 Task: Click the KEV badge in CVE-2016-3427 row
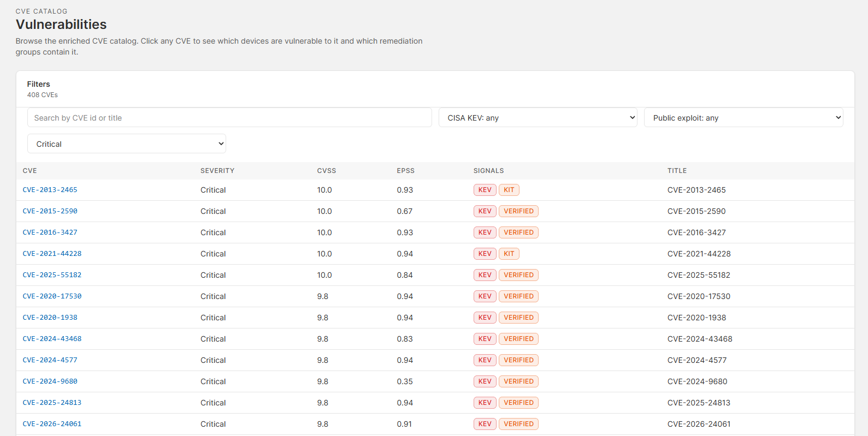pyautogui.click(x=485, y=232)
